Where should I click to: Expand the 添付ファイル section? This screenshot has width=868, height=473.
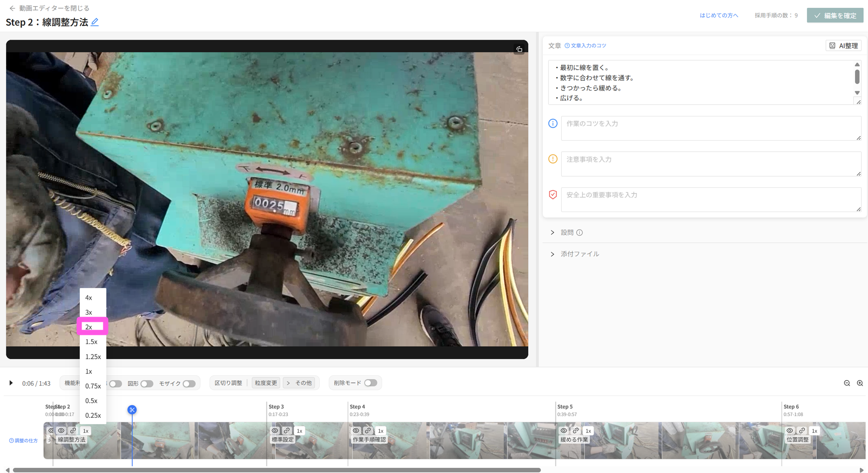pos(552,254)
